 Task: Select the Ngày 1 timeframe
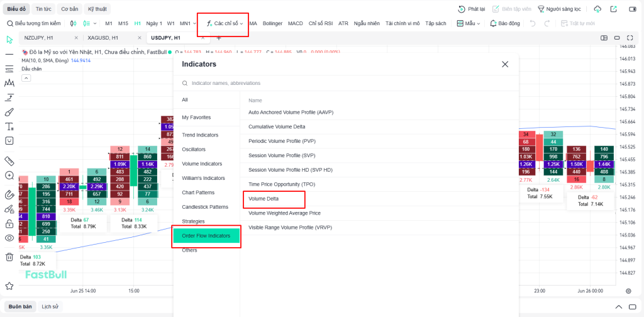(x=154, y=23)
